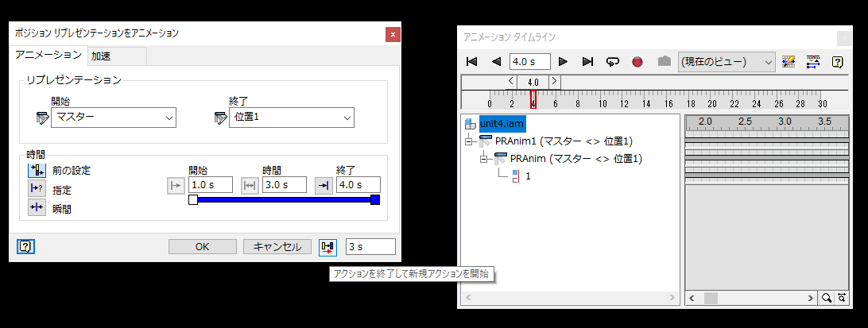Screen dimensions: 868x328
Task: Select 前の設定 time option icon
Action: (x=37, y=171)
